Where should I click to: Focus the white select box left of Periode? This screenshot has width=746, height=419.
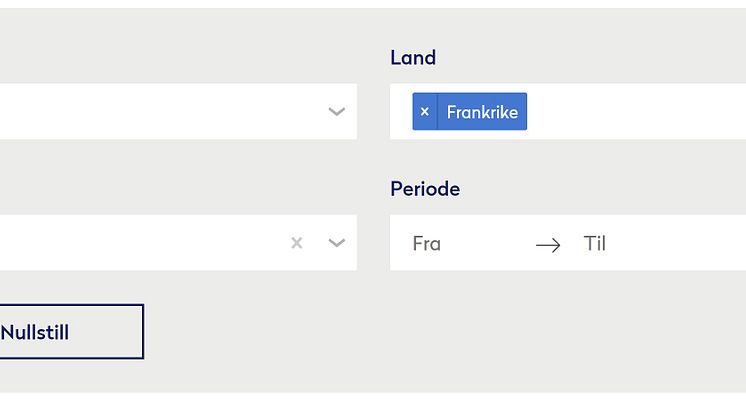pyautogui.click(x=140, y=243)
